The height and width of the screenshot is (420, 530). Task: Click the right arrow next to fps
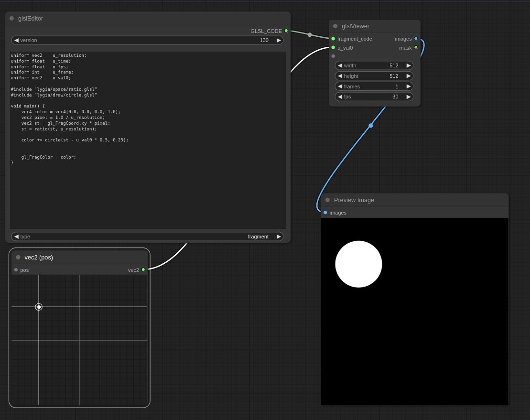click(408, 97)
